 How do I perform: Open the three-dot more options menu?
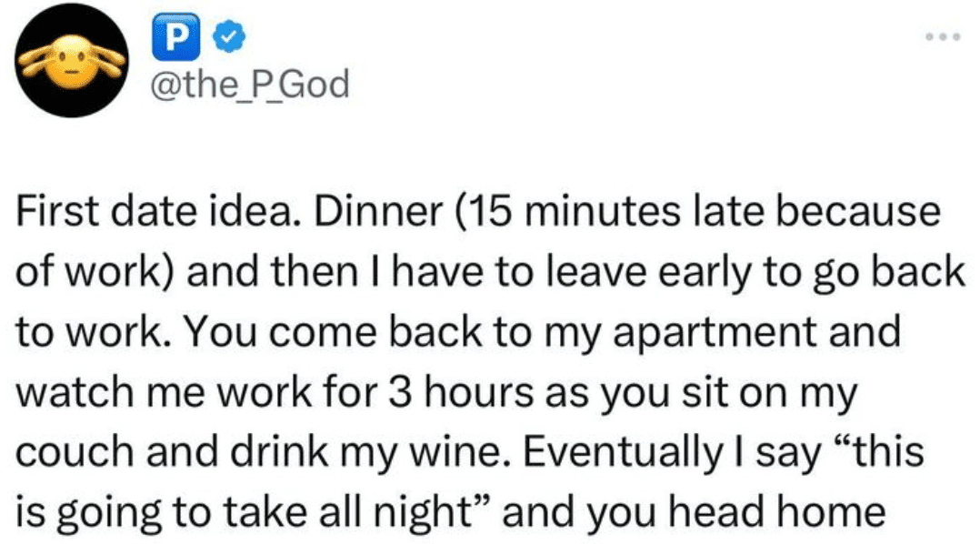click(x=943, y=37)
